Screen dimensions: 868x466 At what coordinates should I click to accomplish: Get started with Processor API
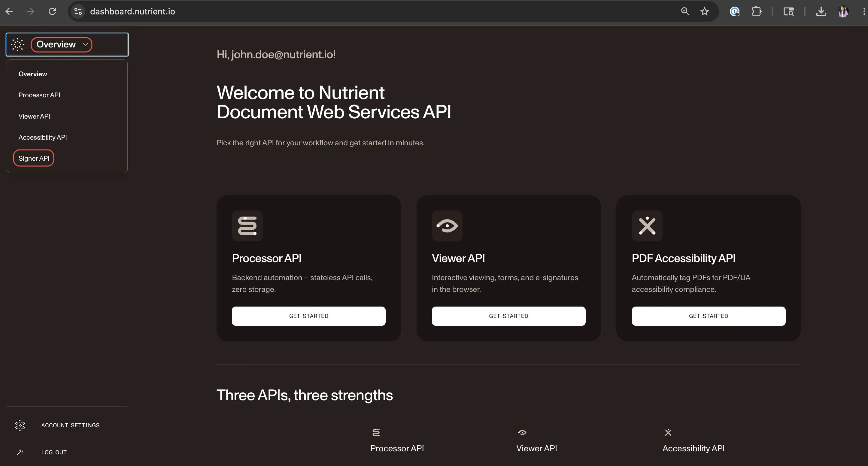coord(309,316)
